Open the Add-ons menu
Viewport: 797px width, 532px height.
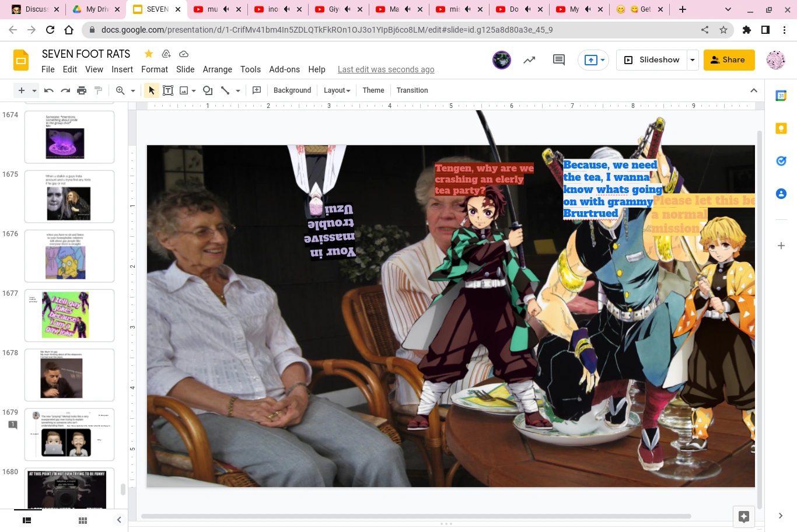[284, 69]
